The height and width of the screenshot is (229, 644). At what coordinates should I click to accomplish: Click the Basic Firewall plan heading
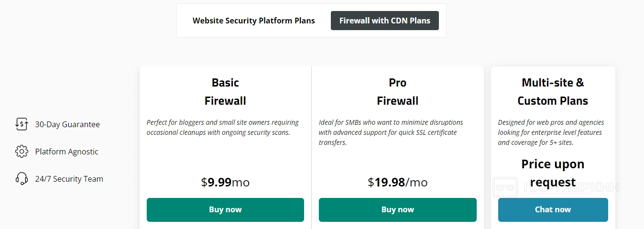tap(225, 92)
